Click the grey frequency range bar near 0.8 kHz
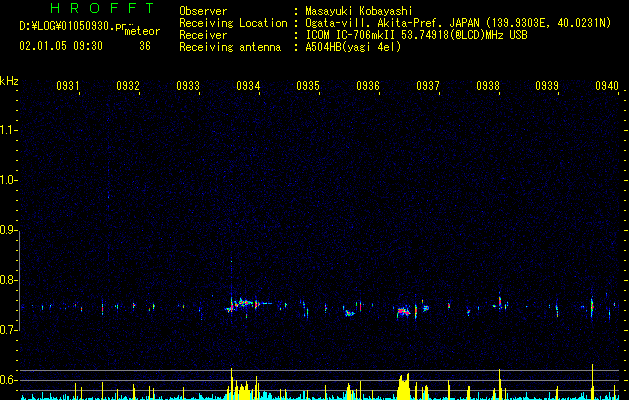Screen dimensions: 629x400 click(x=19, y=280)
